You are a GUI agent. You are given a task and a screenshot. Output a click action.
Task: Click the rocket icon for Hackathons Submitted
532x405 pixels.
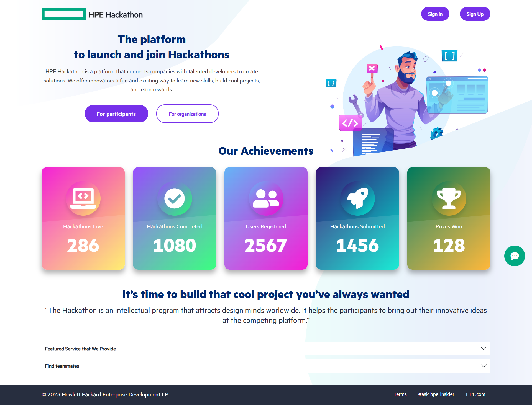[357, 198]
